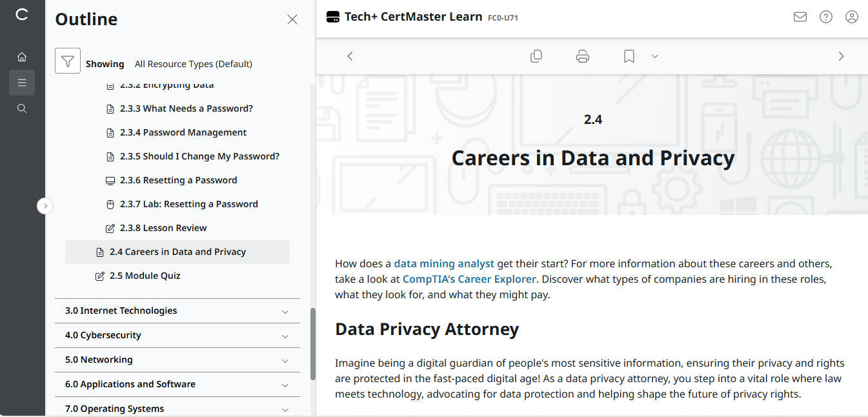This screenshot has height=417, width=868.
Task: Open the resource type filter button
Action: pyautogui.click(x=68, y=61)
